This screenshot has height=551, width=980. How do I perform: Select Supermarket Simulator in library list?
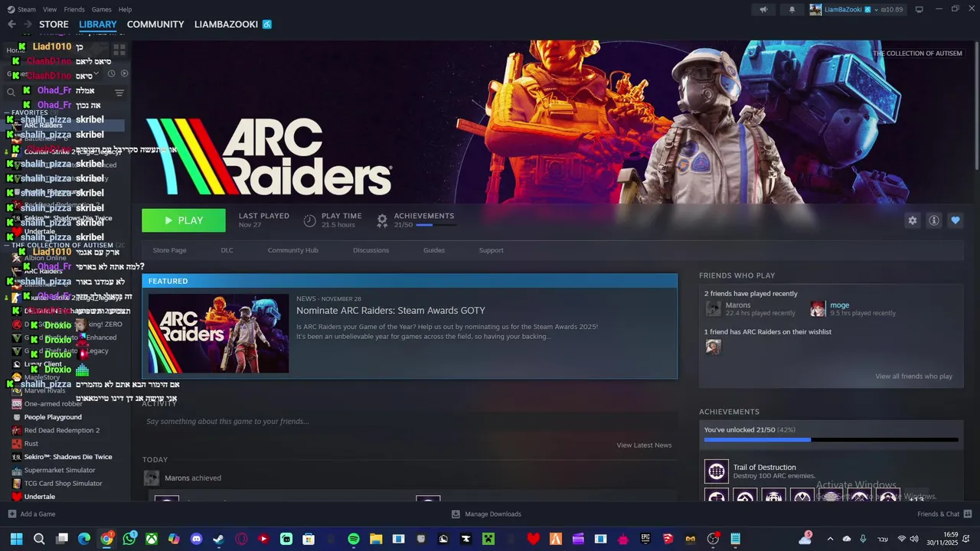click(x=60, y=471)
